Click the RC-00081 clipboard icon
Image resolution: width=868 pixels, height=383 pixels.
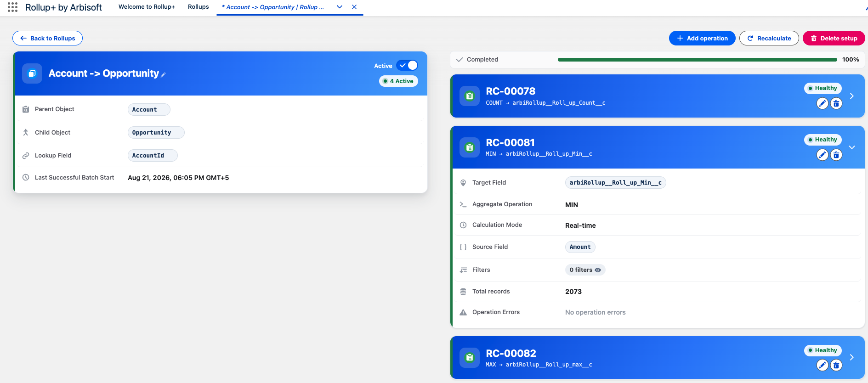point(470,147)
